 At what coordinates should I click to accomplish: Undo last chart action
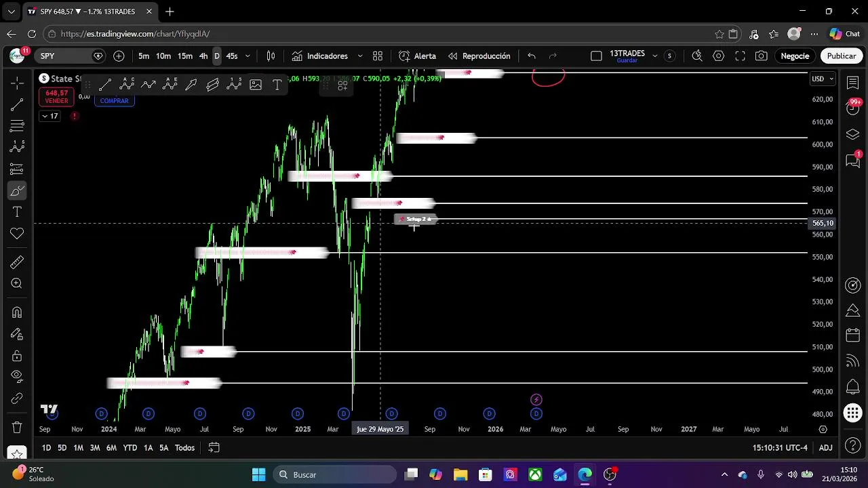pos(532,56)
